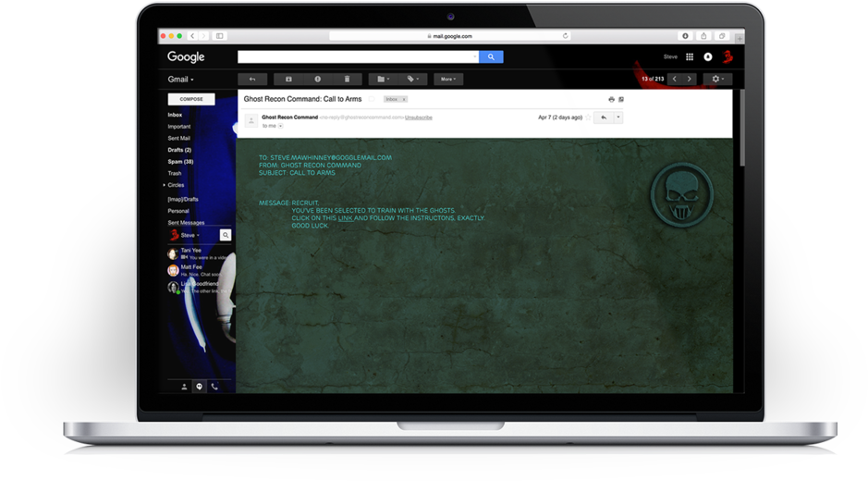Open the Google apps grid
The height and width of the screenshot is (481, 868).
(x=690, y=56)
